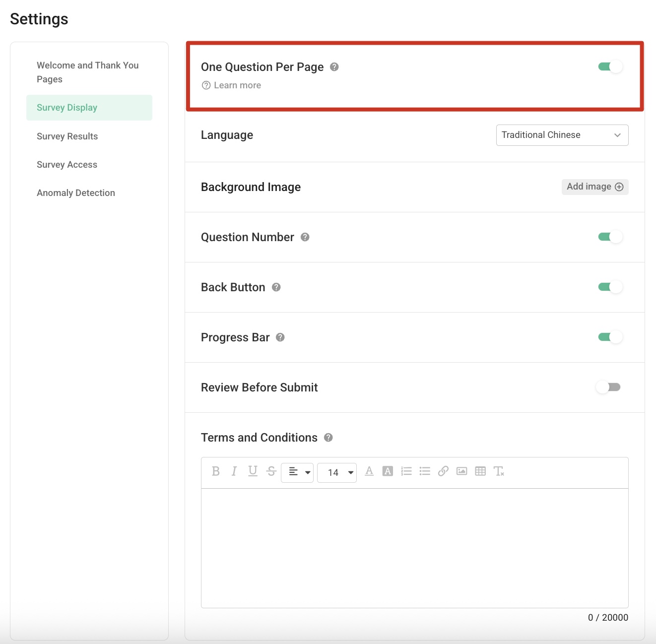Image resolution: width=656 pixels, height=644 pixels.
Task: Clear formatting using the Tx icon
Action: [x=499, y=471]
